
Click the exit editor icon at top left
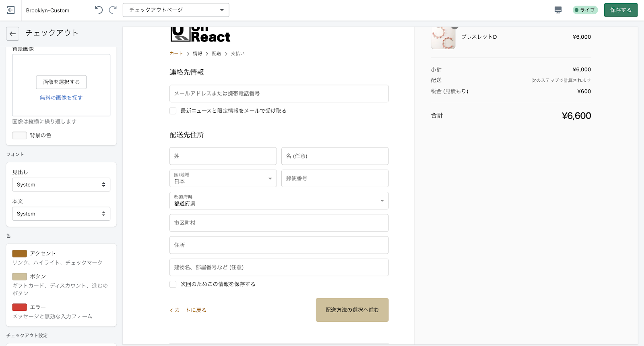11,10
